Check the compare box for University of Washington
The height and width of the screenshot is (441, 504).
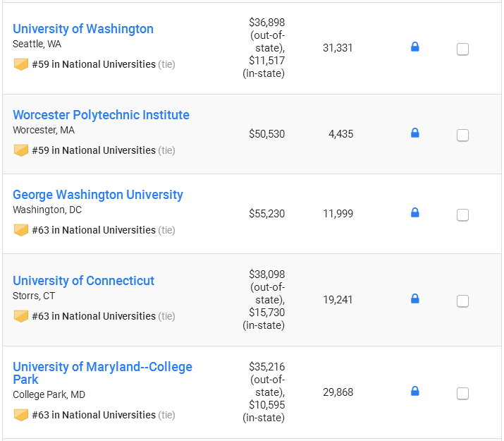(462, 49)
